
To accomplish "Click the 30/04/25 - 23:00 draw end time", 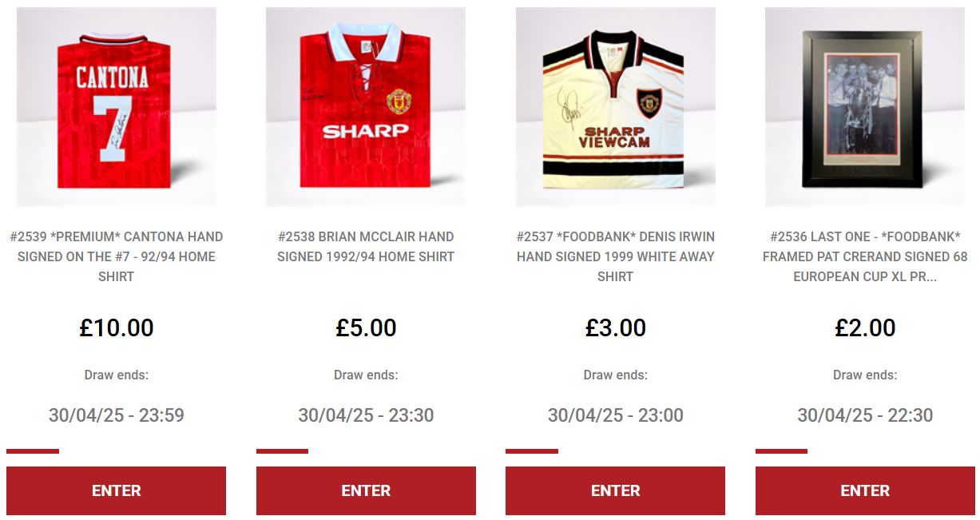I will tap(616, 415).
